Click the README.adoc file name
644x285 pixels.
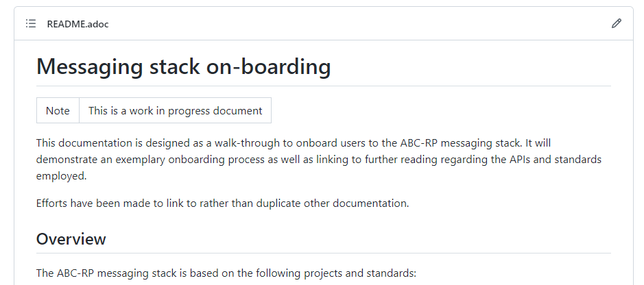(77, 24)
